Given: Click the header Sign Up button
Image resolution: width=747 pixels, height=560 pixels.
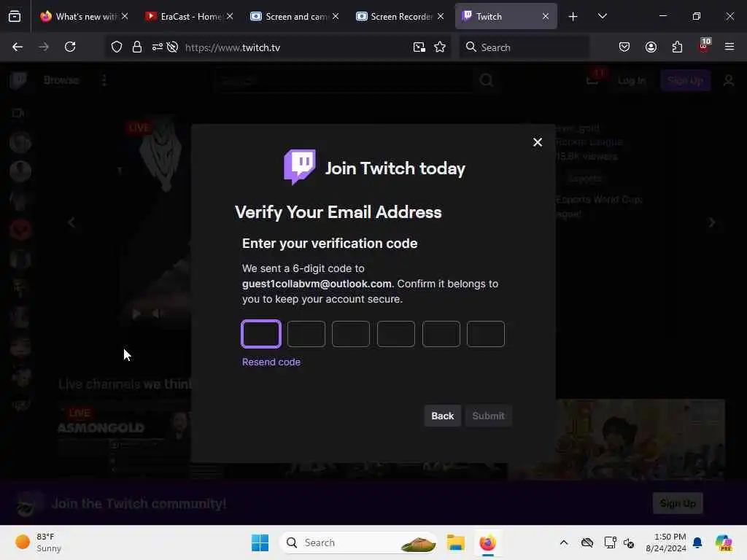Looking at the screenshot, I should coord(685,80).
